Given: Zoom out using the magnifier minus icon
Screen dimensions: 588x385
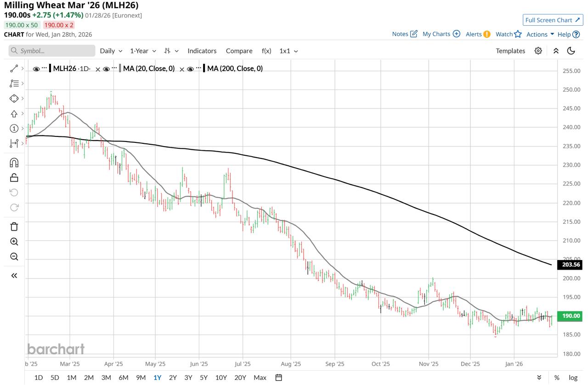Looking at the screenshot, I should click(14, 257).
